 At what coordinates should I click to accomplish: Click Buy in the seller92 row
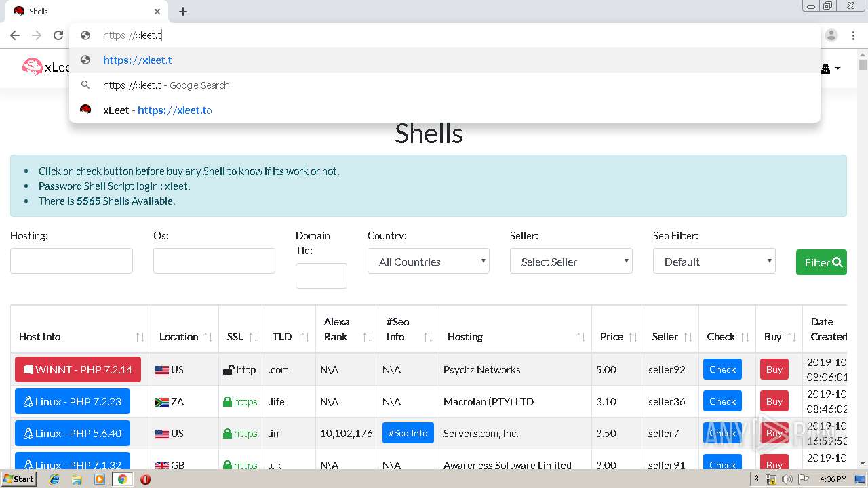[774, 369]
